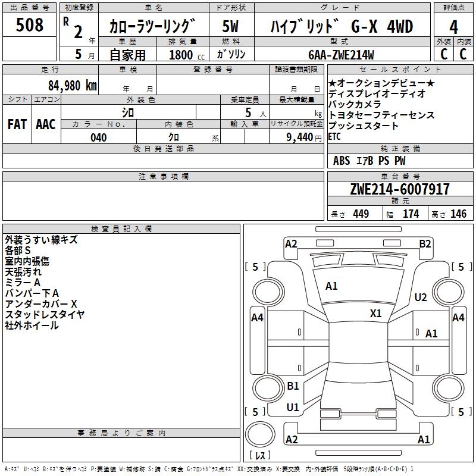Select chassis number ZWE214-6007917

pyautogui.click(x=400, y=189)
